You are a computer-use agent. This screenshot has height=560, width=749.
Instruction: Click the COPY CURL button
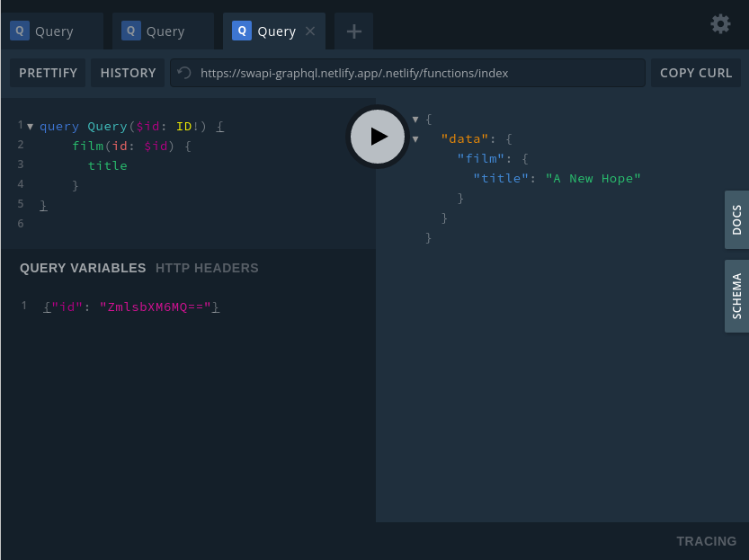pos(695,73)
